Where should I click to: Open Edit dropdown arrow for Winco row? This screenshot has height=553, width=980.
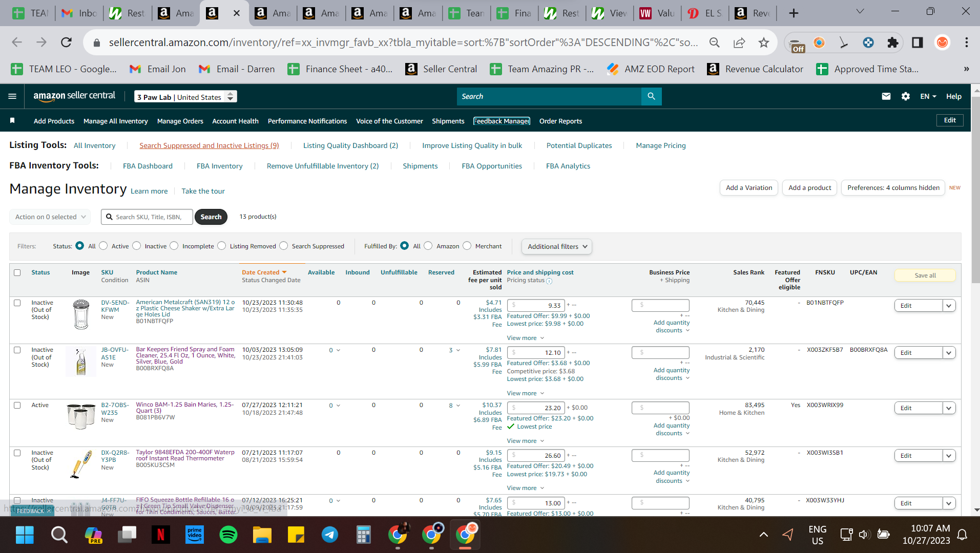pyautogui.click(x=949, y=408)
